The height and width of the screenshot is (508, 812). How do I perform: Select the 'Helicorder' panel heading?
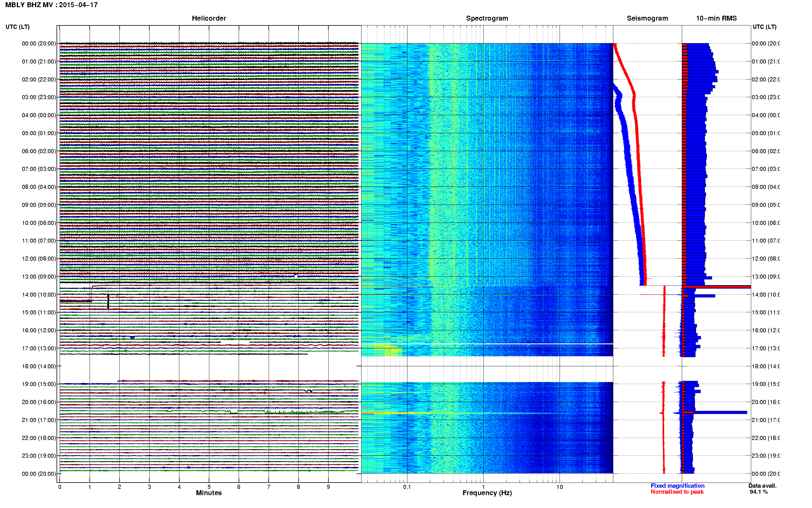209,18
